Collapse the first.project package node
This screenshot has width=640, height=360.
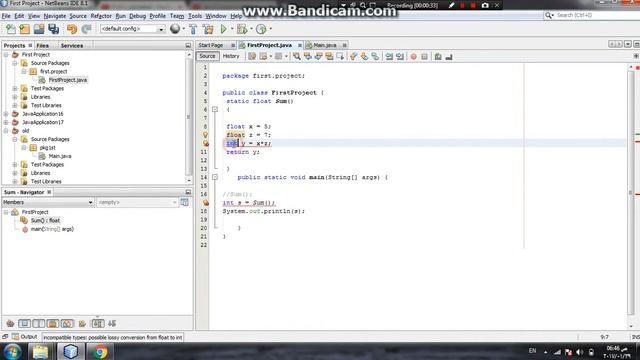point(24,71)
